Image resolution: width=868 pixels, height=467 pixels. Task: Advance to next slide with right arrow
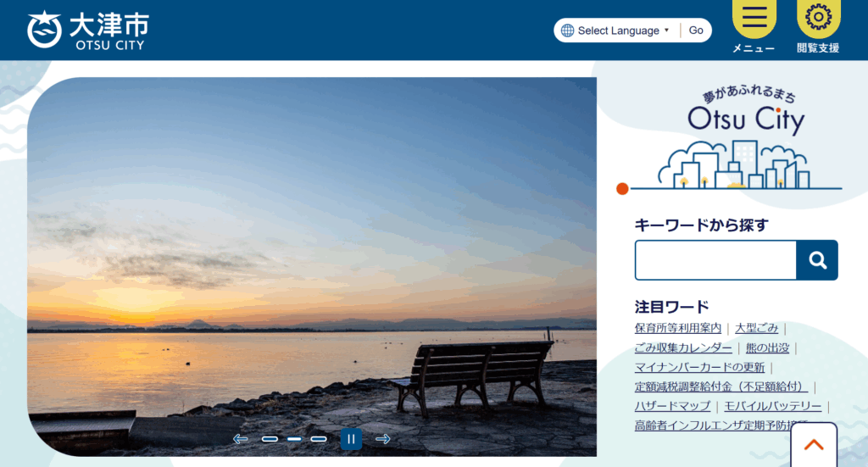[x=383, y=439]
